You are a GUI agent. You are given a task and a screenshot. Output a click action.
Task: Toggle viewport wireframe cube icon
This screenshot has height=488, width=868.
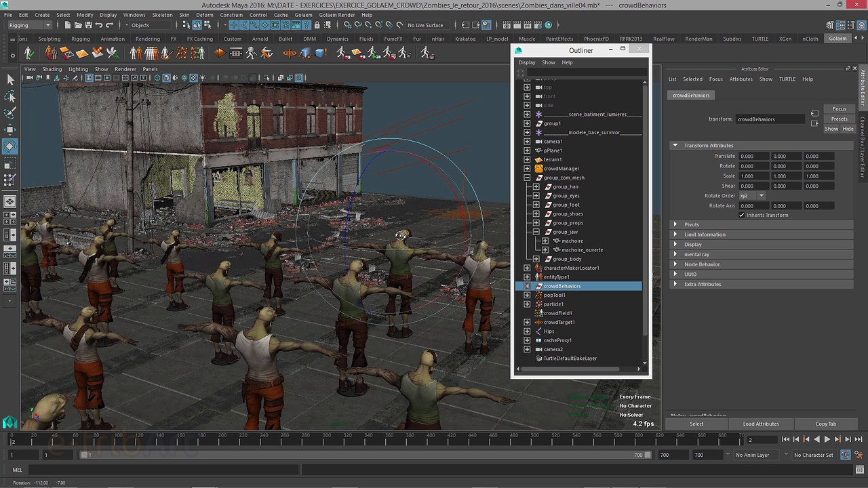[x=157, y=78]
